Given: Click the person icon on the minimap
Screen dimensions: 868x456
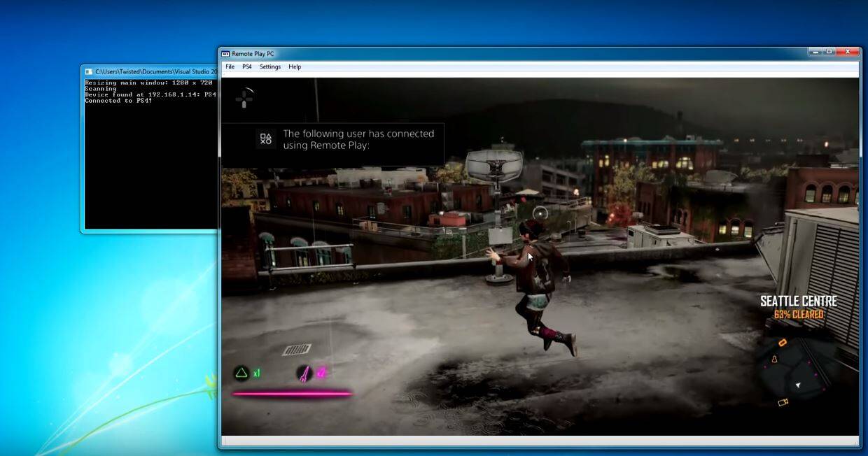Looking at the screenshot, I should (774, 359).
